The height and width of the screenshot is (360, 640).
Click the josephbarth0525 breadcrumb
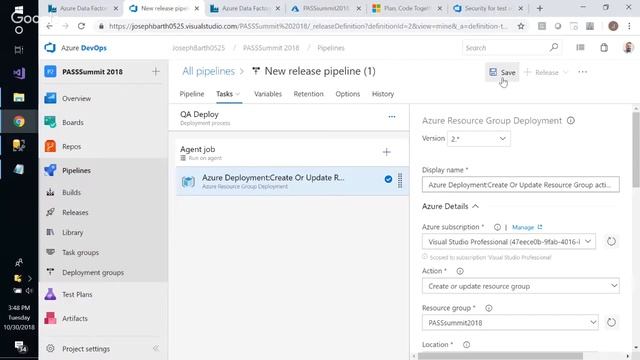[x=198, y=48]
